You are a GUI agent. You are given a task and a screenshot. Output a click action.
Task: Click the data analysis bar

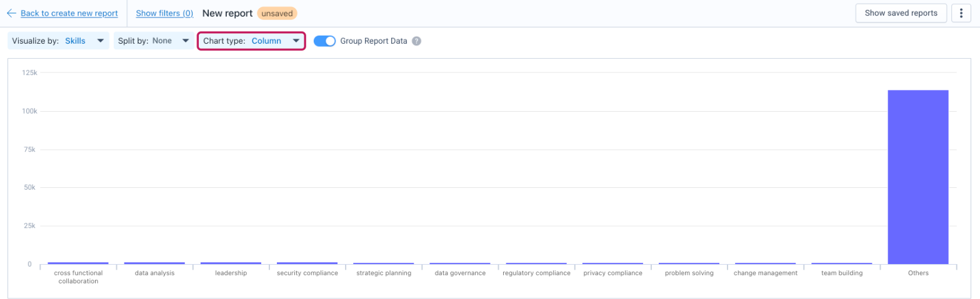pyautogui.click(x=154, y=263)
